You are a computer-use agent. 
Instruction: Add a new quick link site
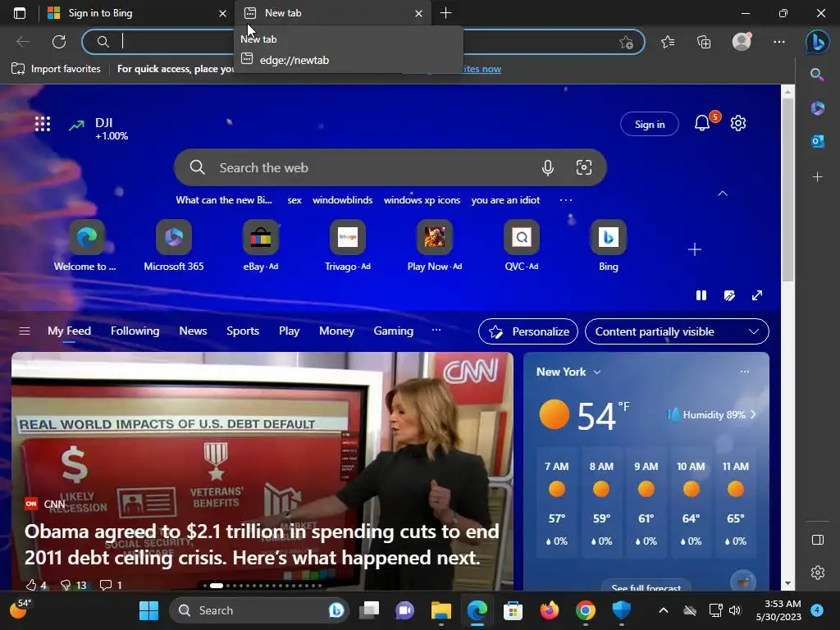point(695,249)
